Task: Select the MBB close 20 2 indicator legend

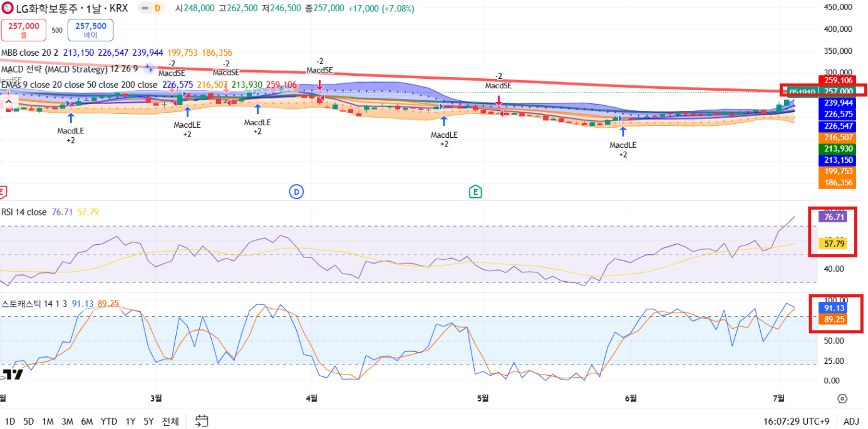Action: tap(29, 53)
